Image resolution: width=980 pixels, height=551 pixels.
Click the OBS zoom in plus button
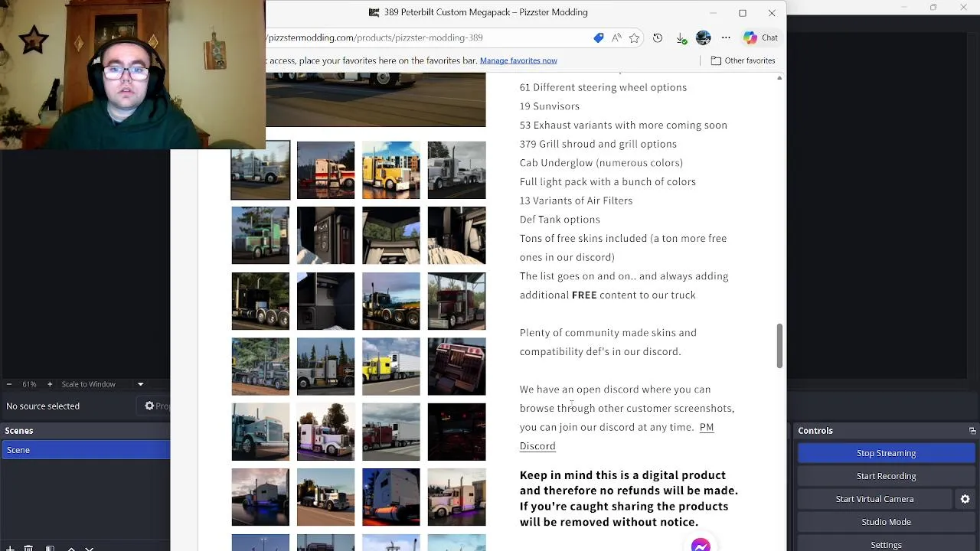pos(50,384)
